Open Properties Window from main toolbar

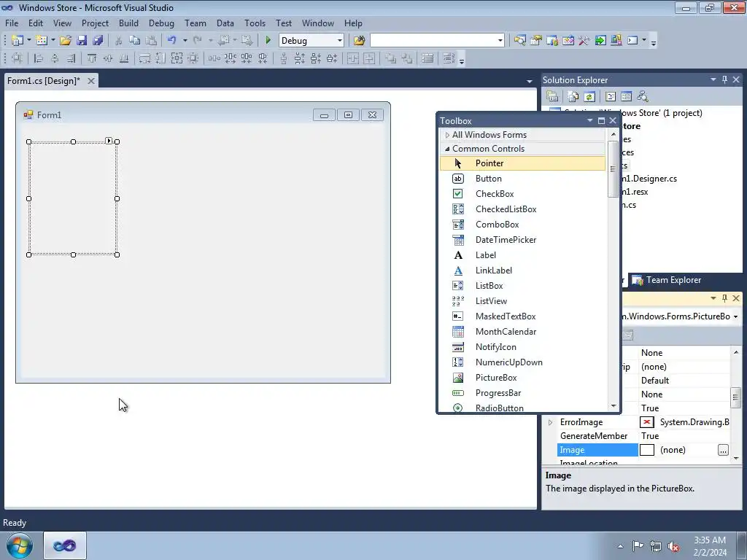536,41
